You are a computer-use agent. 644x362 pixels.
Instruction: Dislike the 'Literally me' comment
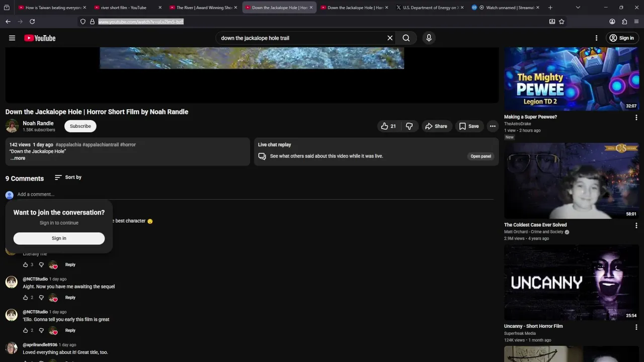41,265
